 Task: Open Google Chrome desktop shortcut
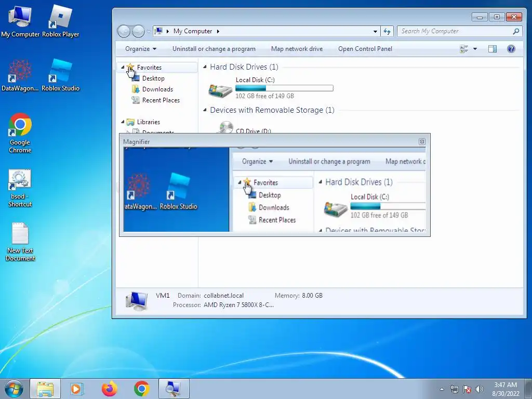coord(20,133)
